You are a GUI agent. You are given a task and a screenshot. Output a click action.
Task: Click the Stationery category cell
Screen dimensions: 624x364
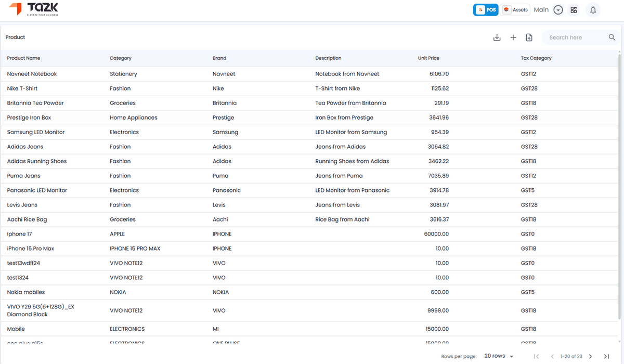point(123,74)
